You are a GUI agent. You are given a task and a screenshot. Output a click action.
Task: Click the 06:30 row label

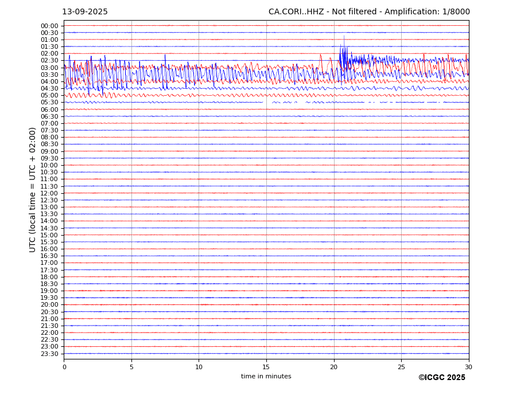pyautogui.click(x=49, y=116)
